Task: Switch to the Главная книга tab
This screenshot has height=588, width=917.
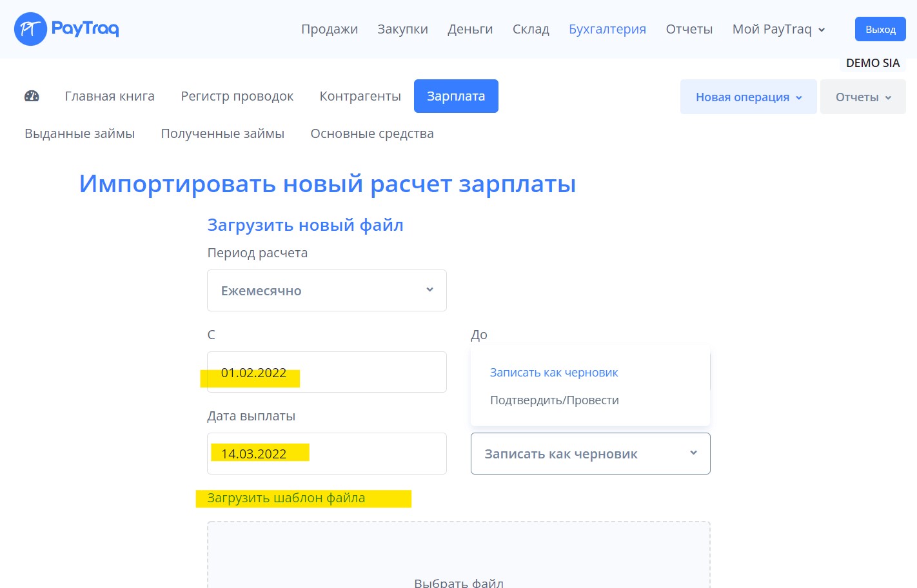Action: 110,96
